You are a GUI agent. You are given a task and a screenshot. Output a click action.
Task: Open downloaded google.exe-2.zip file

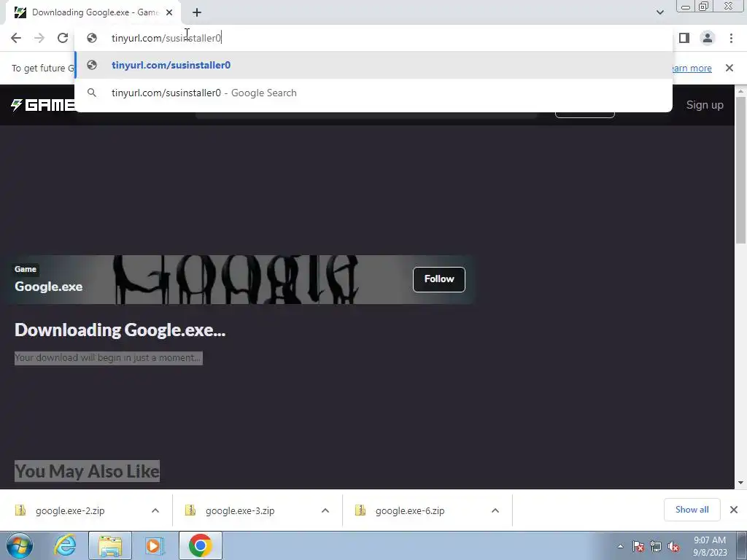pos(70,510)
